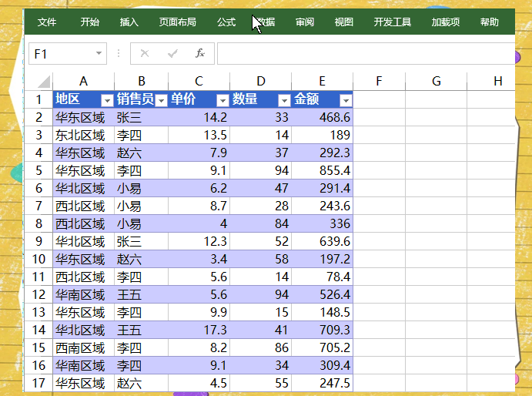Screen dimensions: 532x396
Task: Select the cell containing 78.4
Action: click(322, 277)
